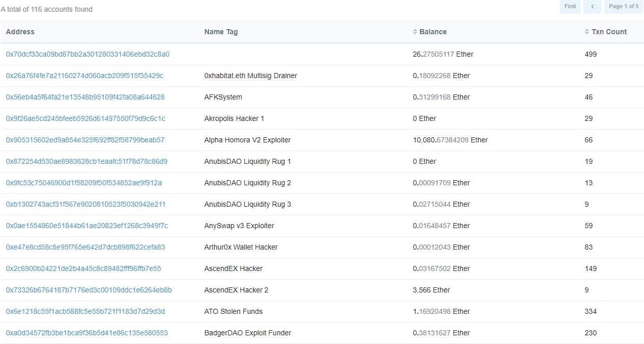Screen dimensions: 644x344
Task: Open the ATO Stolen Funds address
Action: [85, 311]
